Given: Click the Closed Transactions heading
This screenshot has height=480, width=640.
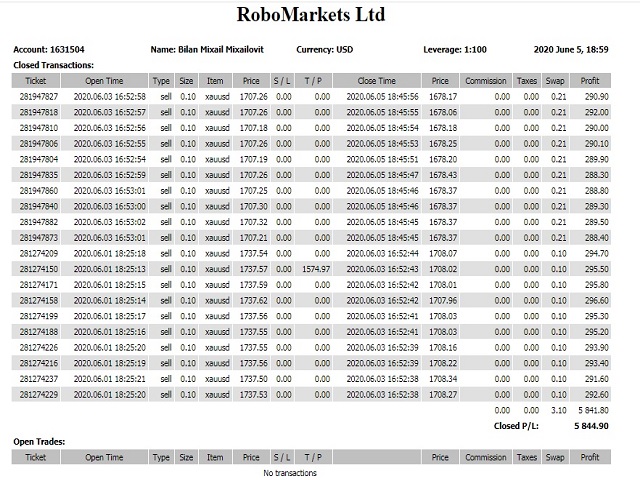Looking at the screenshot, I should point(53,65).
